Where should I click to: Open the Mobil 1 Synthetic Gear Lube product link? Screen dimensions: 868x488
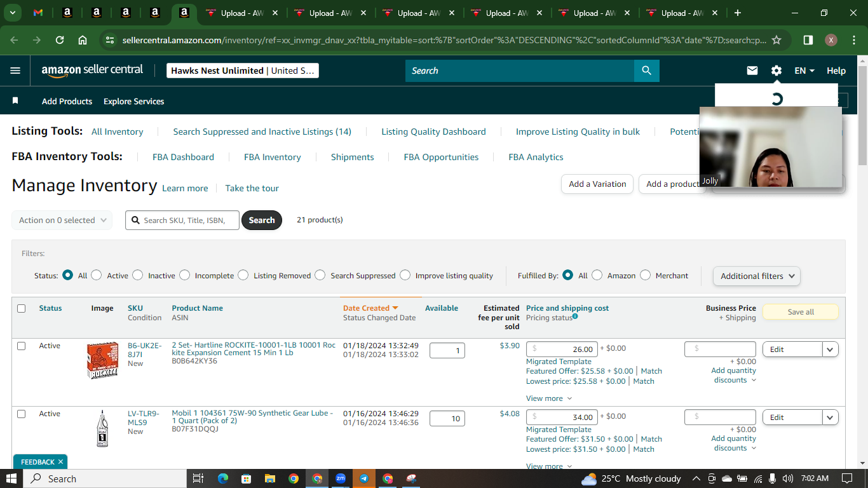252,417
